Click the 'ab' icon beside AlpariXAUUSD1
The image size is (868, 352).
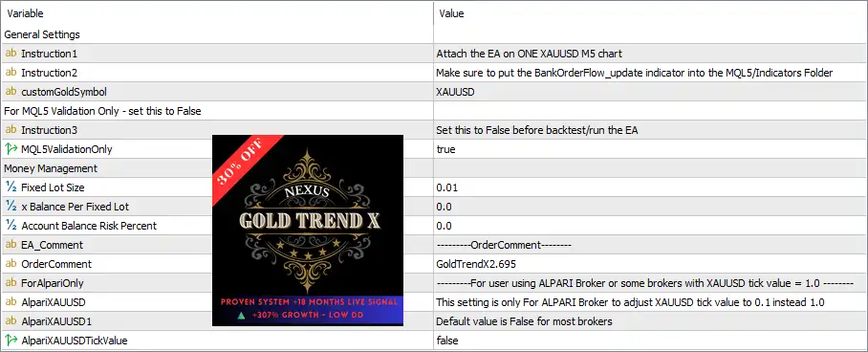[x=11, y=321]
